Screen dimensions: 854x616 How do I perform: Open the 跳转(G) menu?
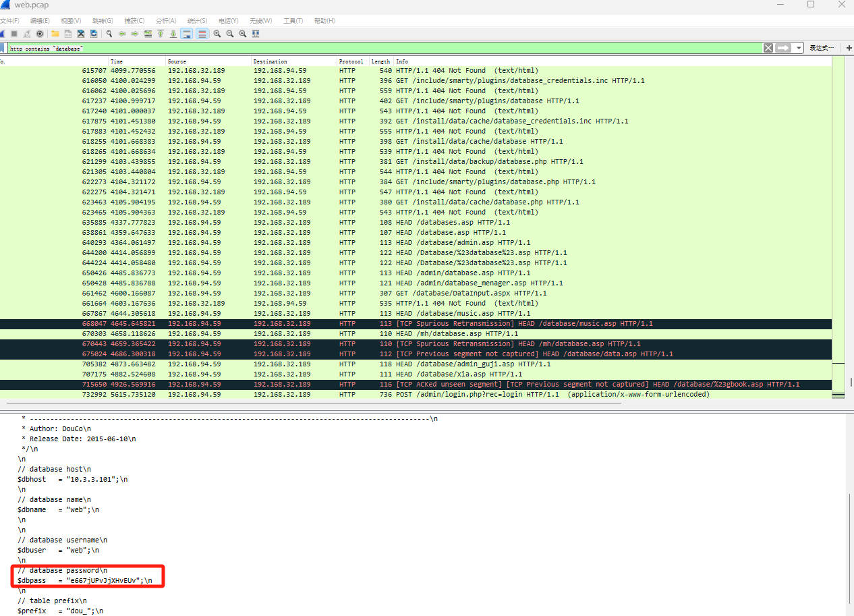point(103,21)
